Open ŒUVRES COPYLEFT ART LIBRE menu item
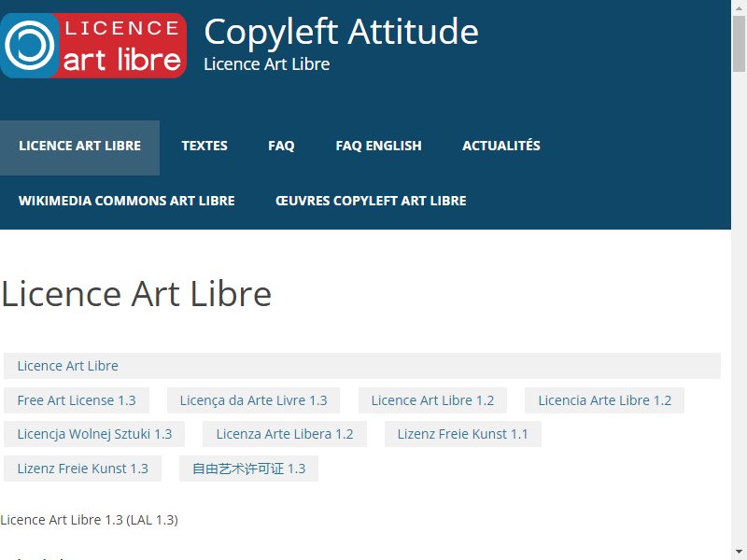Image resolution: width=747 pixels, height=560 pixels. point(371,201)
